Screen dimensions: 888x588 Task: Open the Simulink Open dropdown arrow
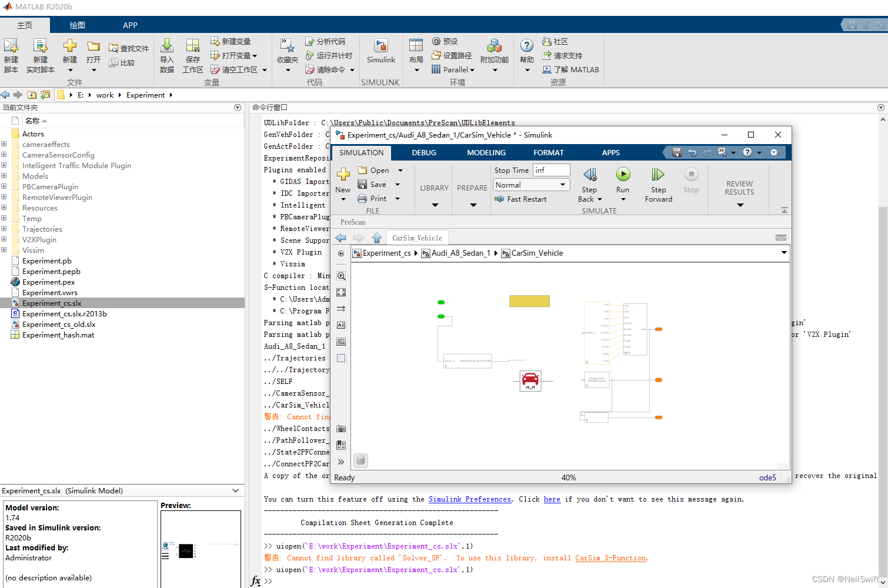pyautogui.click(x=400, y=171)
